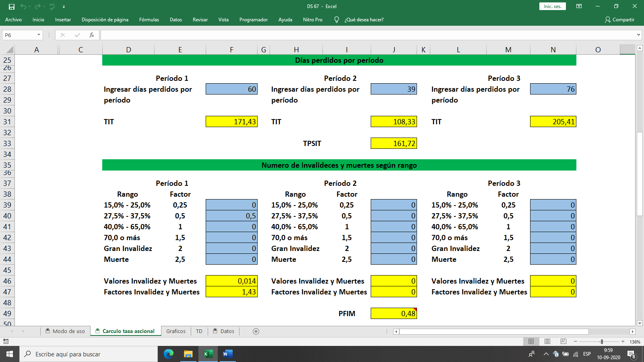Switch to Normal view
The image size is (644, 362).
click(531, 341)
